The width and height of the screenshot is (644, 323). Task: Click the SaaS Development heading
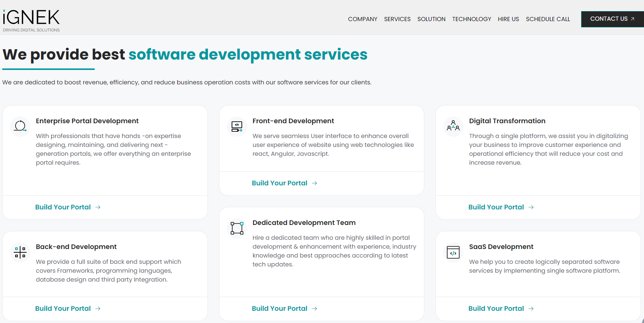coord(501,247)
